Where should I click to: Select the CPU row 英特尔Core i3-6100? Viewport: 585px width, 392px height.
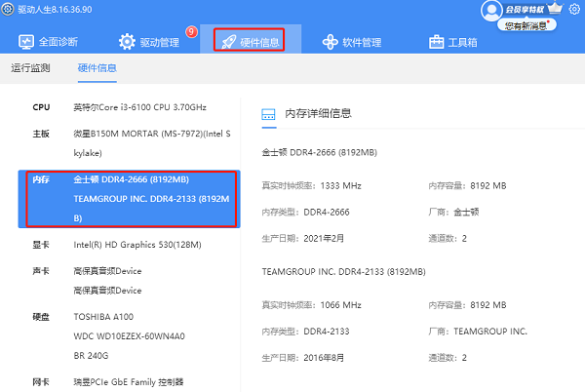coord(129,107)
